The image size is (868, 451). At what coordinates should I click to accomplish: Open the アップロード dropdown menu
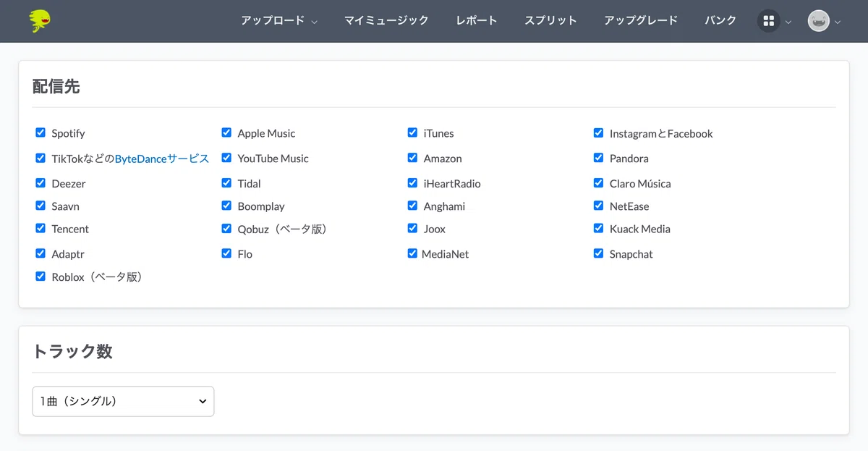click(x=279, y=20)
